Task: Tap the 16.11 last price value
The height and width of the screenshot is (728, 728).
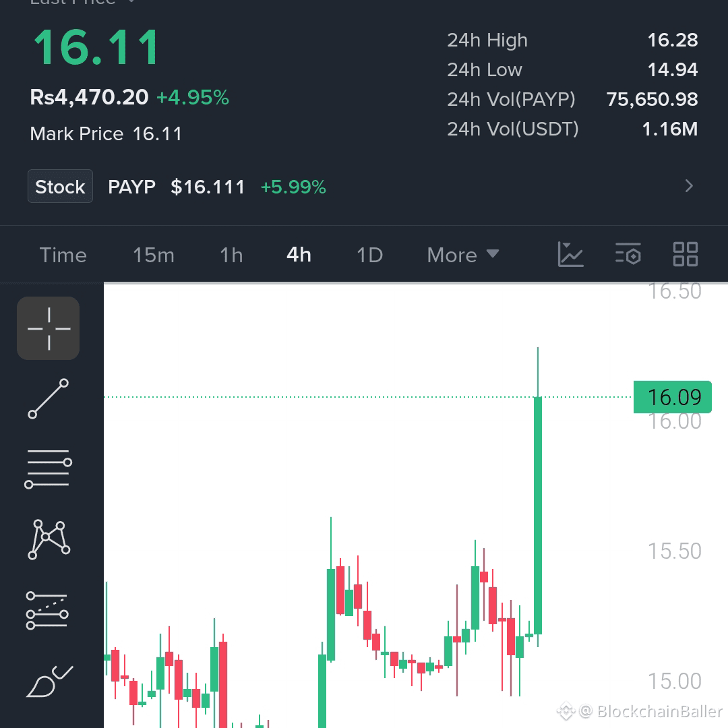Action: [96, 47]
